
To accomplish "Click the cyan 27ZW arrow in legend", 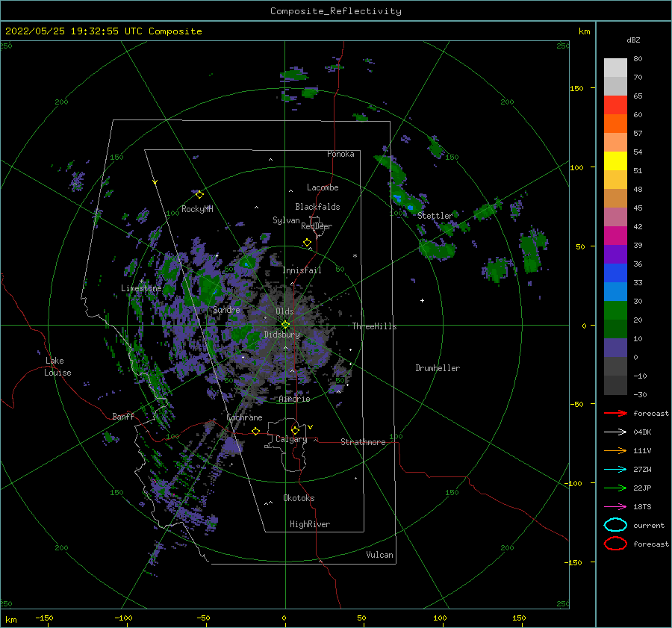I will pos(615,470).
